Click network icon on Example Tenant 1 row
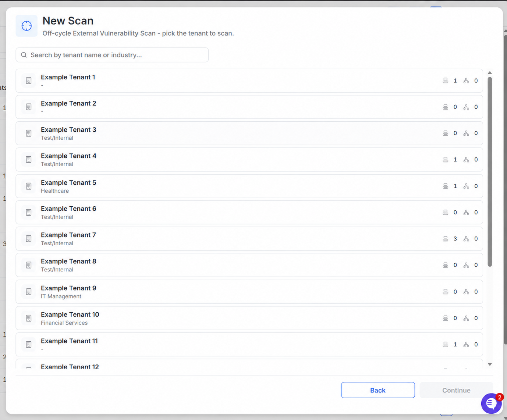507x420 pixels. [466, 81]
